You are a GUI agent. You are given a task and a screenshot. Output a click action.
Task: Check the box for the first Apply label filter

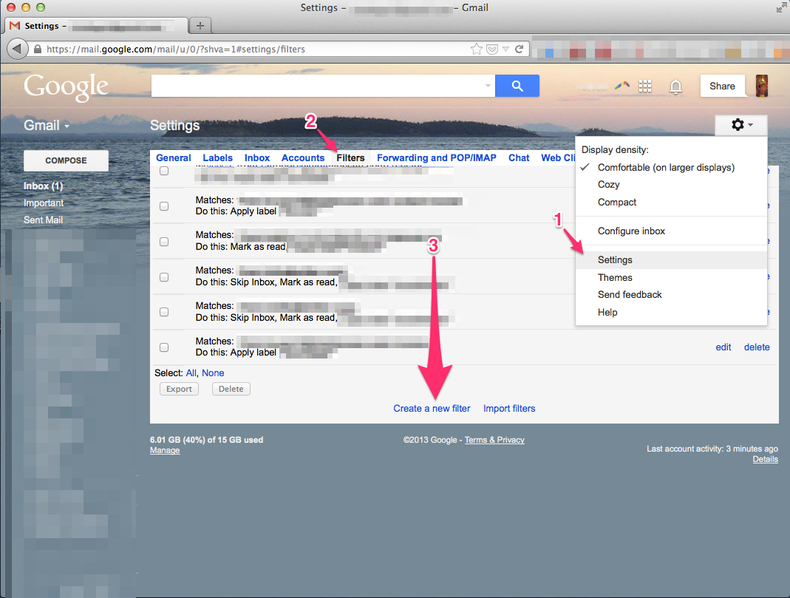pyautogui.click(x=164, y=206)
